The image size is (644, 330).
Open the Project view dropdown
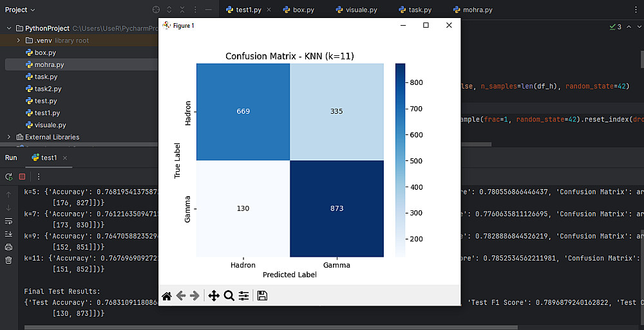click(x=20, y=10)
